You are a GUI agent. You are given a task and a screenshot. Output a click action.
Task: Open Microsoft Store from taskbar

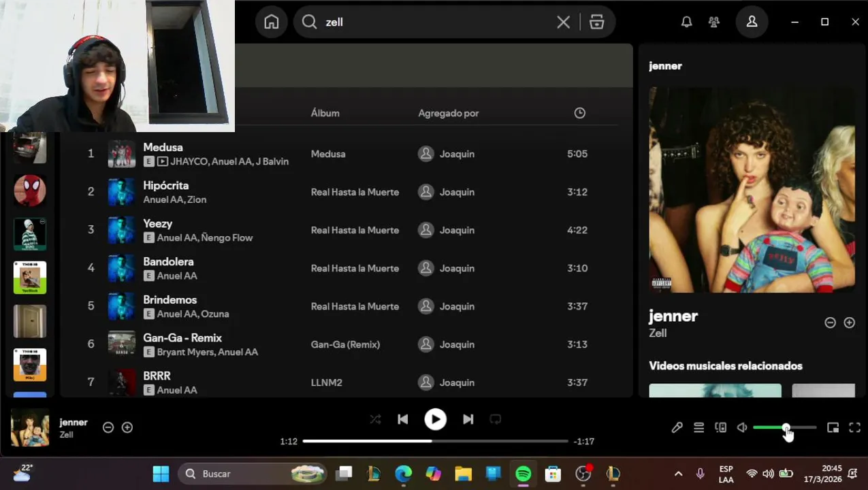coord(553,474)
